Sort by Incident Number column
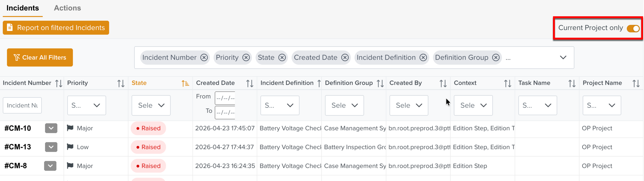Image resolution: width=644 pixels, height=181 pixels. click(x=59, y=83)
